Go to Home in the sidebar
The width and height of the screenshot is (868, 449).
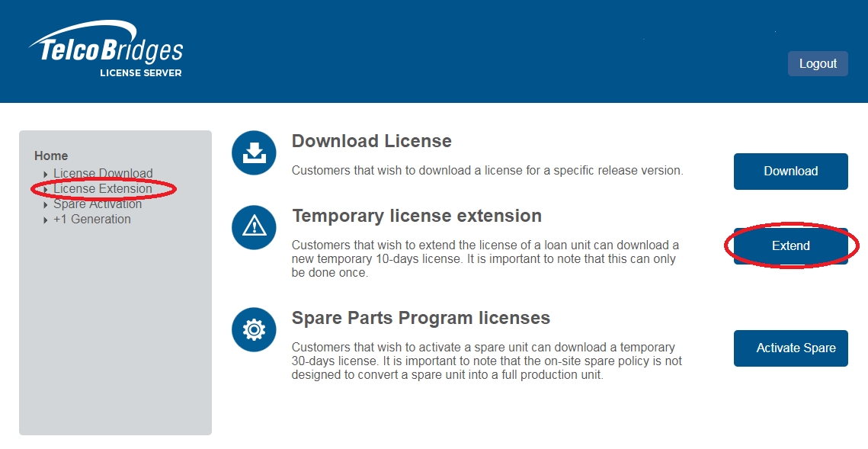tap(51, 156)
